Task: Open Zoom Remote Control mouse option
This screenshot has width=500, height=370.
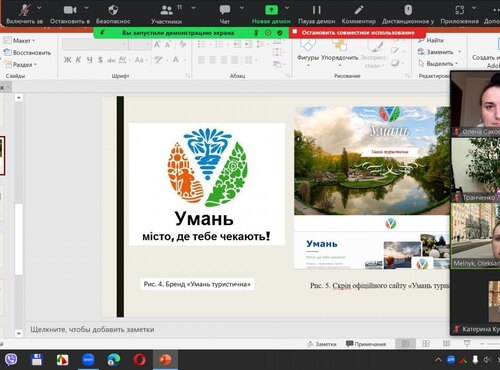Action: pos(408,10)
